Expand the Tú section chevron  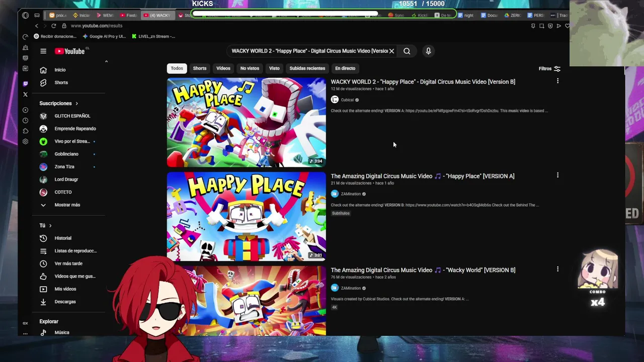point(50,226)
